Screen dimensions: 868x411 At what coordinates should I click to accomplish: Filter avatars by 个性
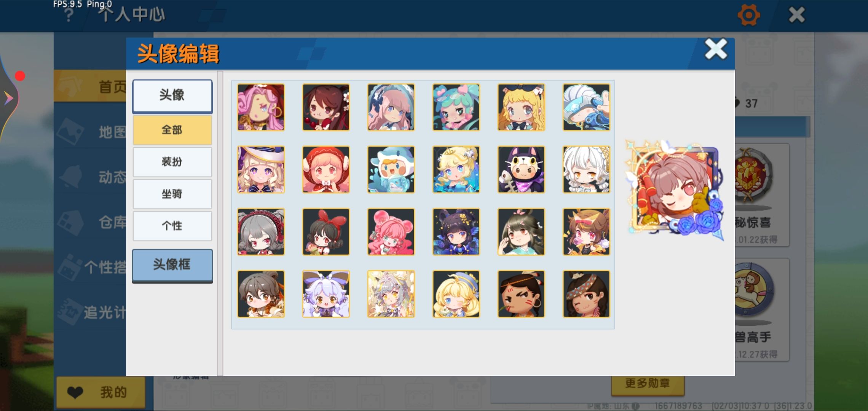[172, 226]
